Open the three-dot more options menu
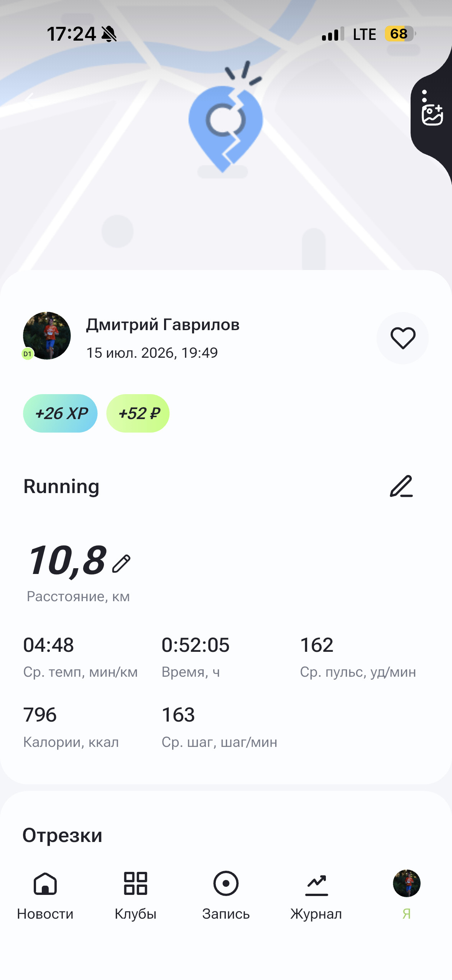The image size is (452, 980). pos(424,96)
